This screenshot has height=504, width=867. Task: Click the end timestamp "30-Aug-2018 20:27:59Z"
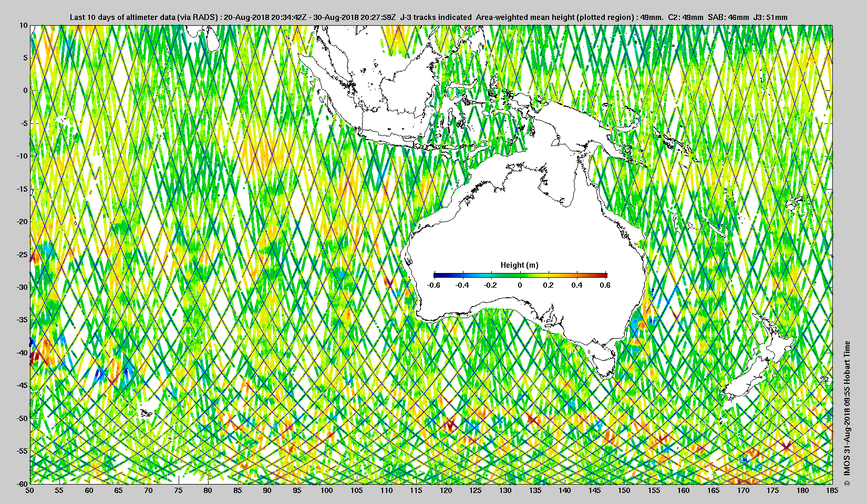click(355, 17)
